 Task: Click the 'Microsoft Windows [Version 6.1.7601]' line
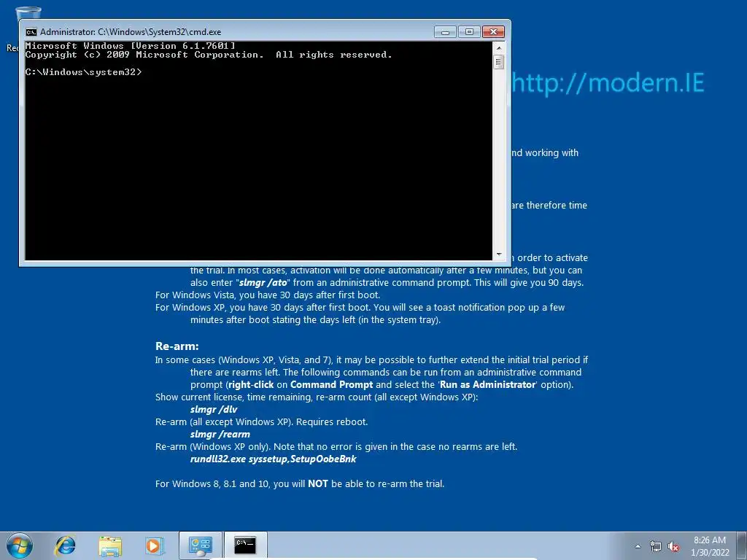pyautogui.click(x=130, y=46)
